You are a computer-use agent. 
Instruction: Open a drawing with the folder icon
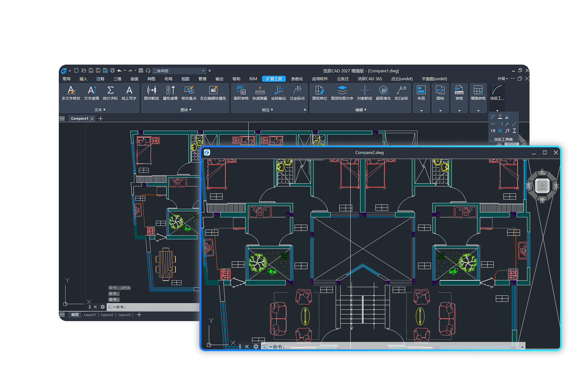(84, 71)
